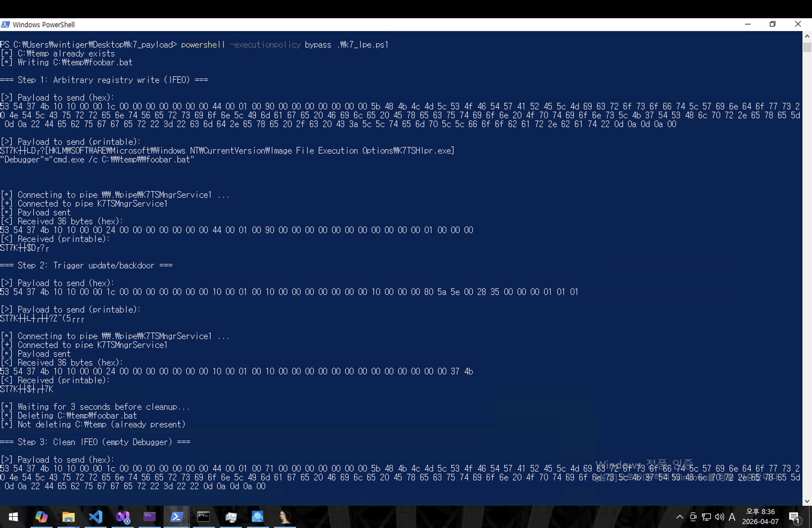
Task: Open the portrait painting app icon
Action: click(284, 517)
